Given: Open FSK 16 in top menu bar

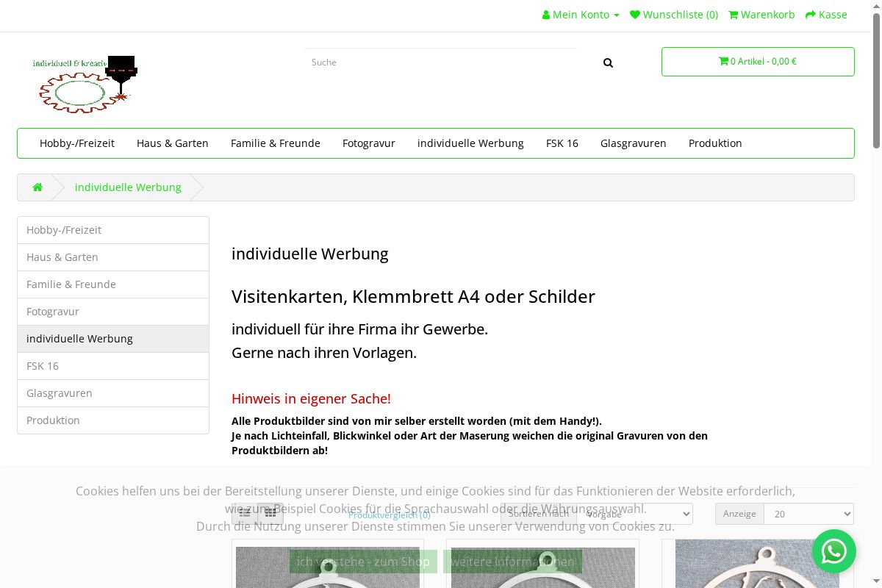Looking at the screenshot, I should click(x=562, y=143).
